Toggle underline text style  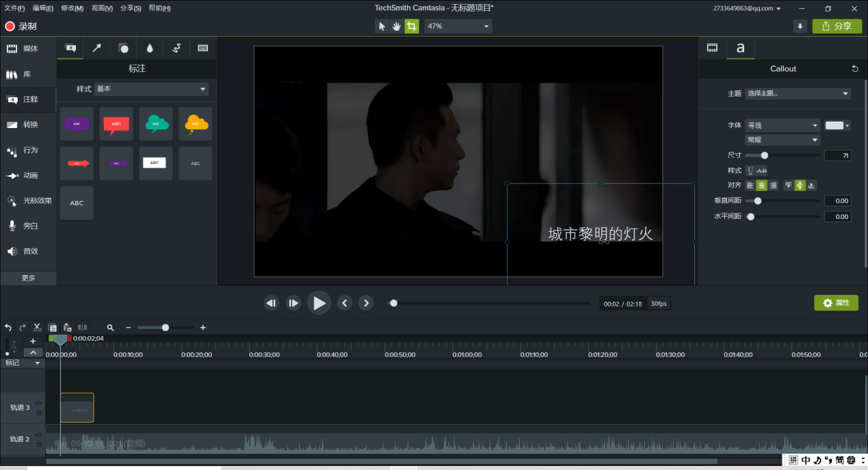[750, 170]
